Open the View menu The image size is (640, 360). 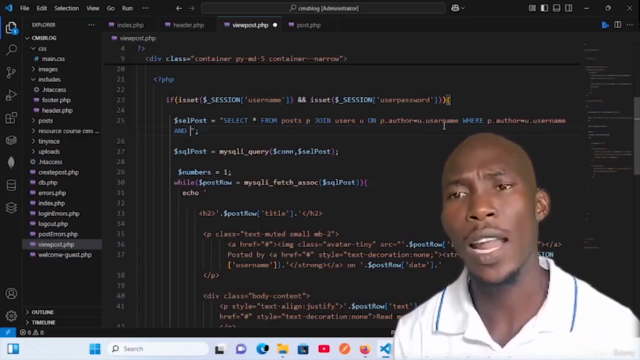93,8
